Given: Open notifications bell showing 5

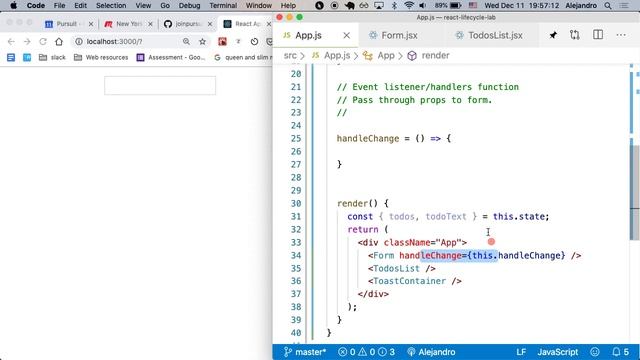Looking at the screenshot, I should [x=620, y=352].
